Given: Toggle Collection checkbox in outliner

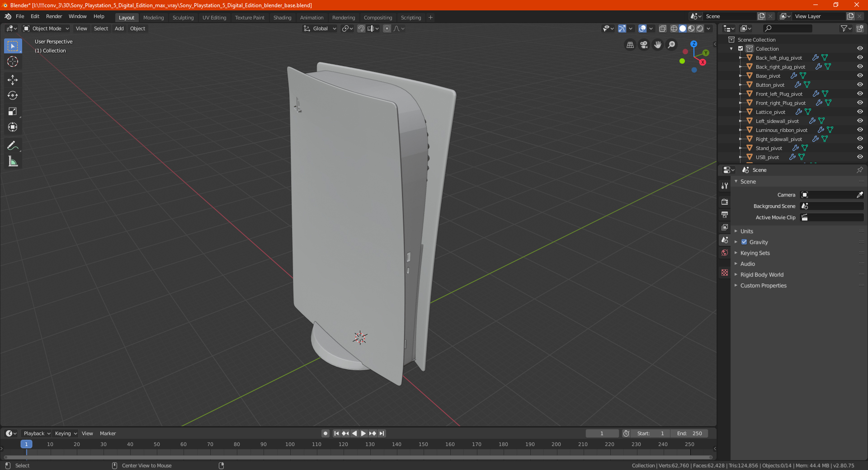Looking at the screenshot, I should (741, 48).
